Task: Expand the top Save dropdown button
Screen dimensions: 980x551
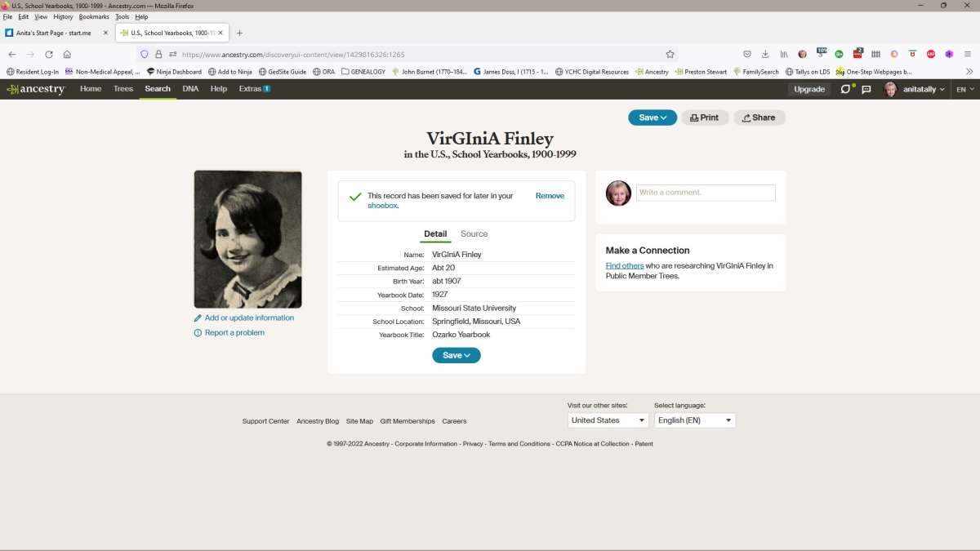Action: tap(653, 118)
